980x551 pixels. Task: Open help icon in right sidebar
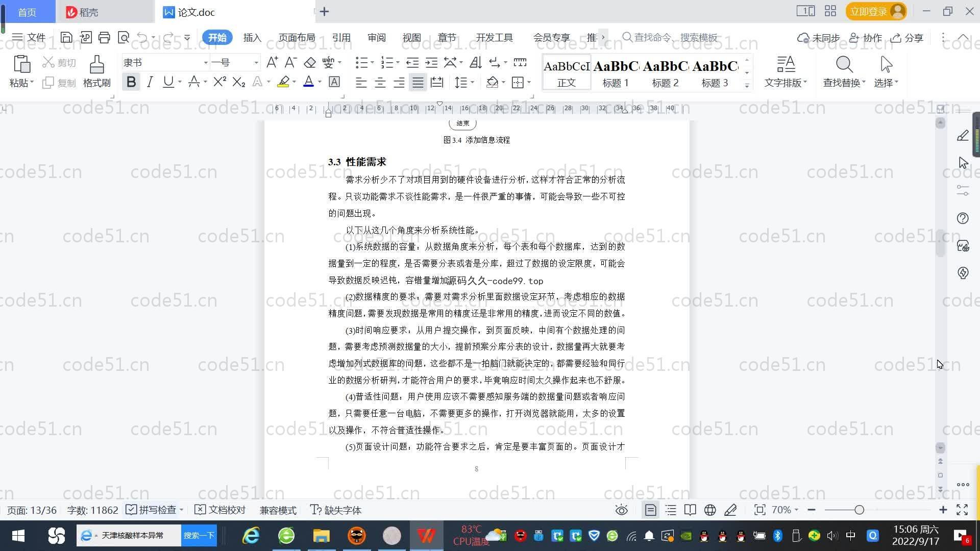tap(963, 218)
